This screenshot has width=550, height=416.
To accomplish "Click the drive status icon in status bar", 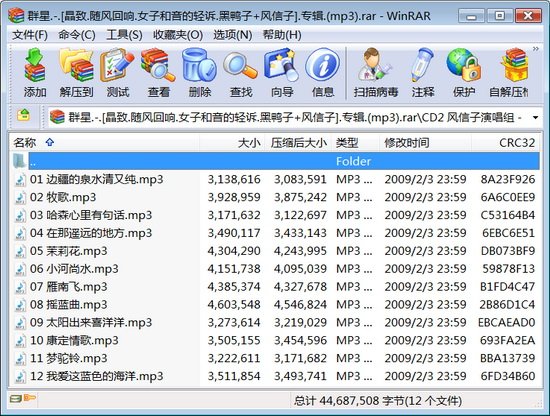I will tap(16, 398).
